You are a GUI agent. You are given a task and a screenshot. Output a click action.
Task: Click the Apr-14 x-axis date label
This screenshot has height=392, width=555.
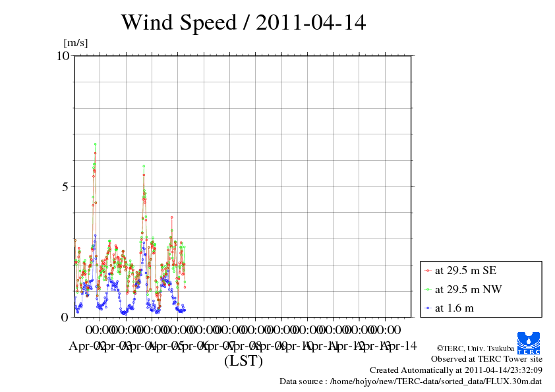400,346
